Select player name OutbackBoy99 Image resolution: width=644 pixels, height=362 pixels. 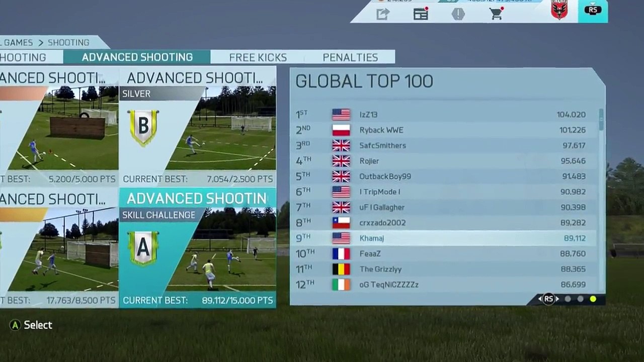[385, 176]
